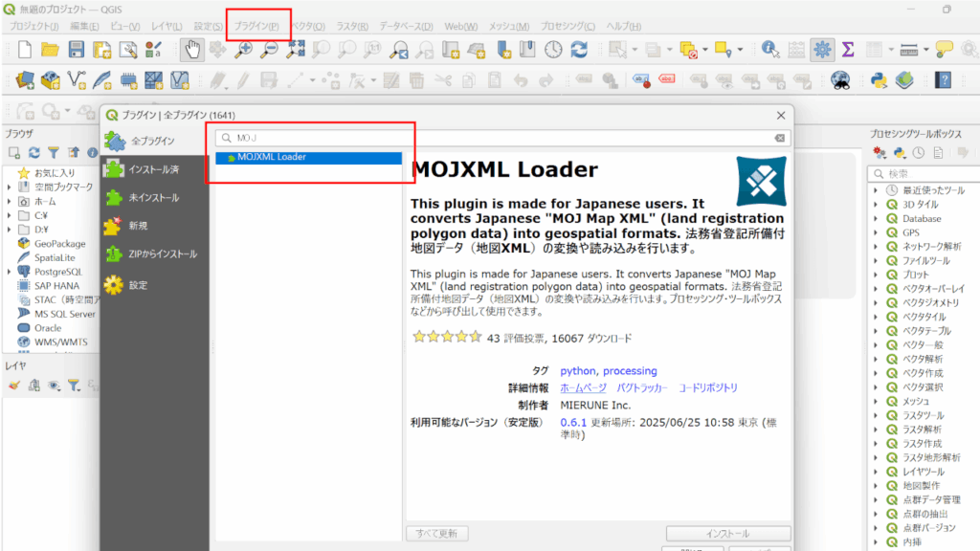Click the Browser panel filter icon

tap(54, 152)
